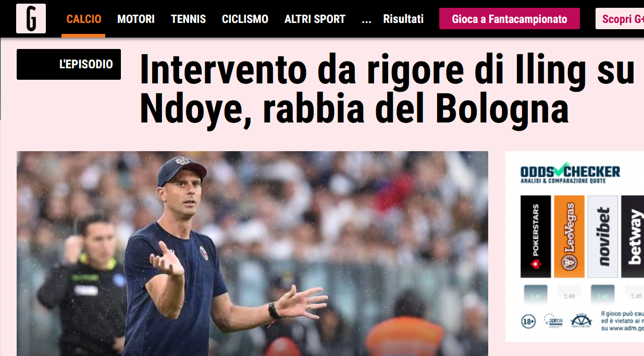Image resolution: width=644 pixels, height=356 pixels.
Task: Open the article headline about Iling and Ndoye
Action: click(x=388, y=90)
